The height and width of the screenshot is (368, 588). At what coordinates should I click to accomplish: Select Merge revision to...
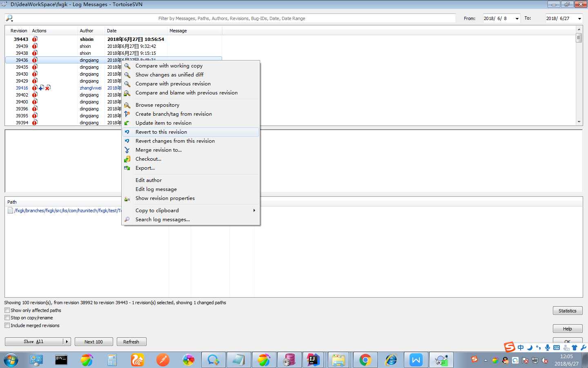point(158,150)
